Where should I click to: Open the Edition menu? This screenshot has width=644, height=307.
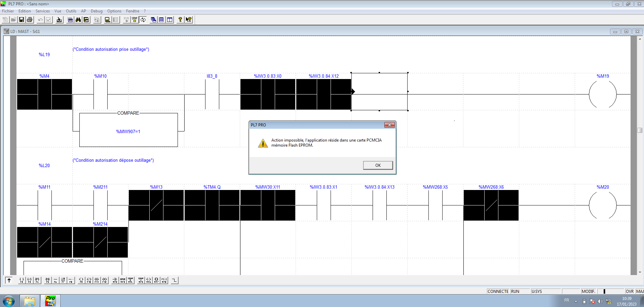click(x=25, y=11)
